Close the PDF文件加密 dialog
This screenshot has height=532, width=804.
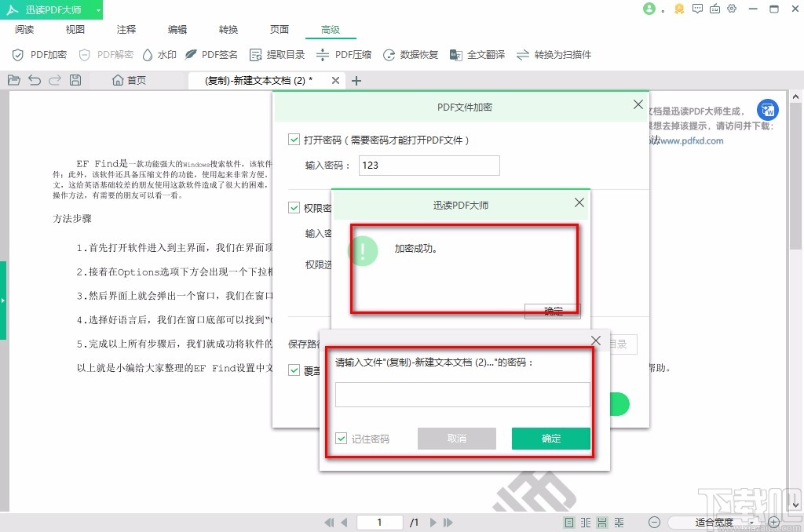click(x=638, y=104)
